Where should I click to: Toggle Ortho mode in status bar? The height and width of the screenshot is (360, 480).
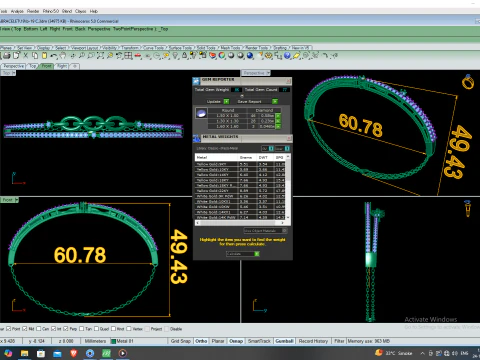[201, 341]
